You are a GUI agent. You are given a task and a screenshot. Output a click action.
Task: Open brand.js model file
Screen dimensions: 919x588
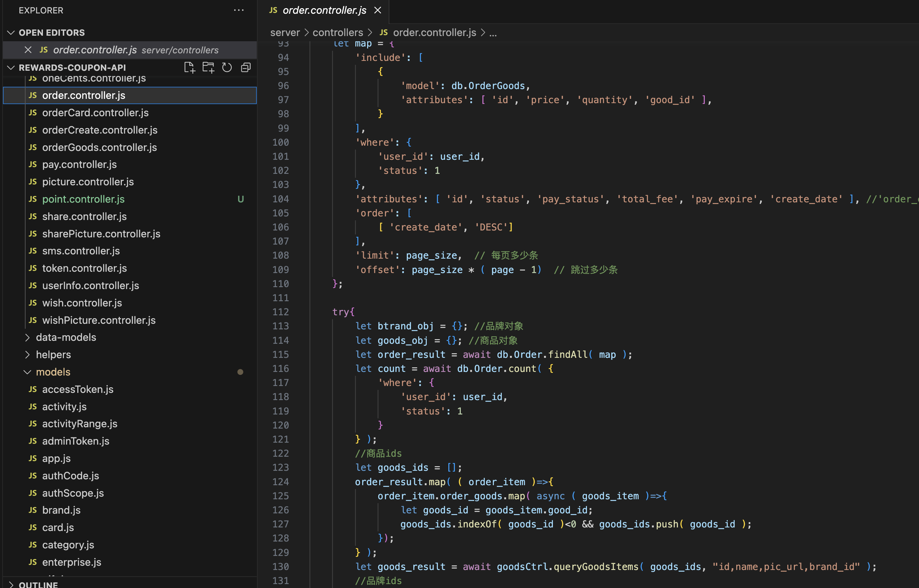point(130,510)
